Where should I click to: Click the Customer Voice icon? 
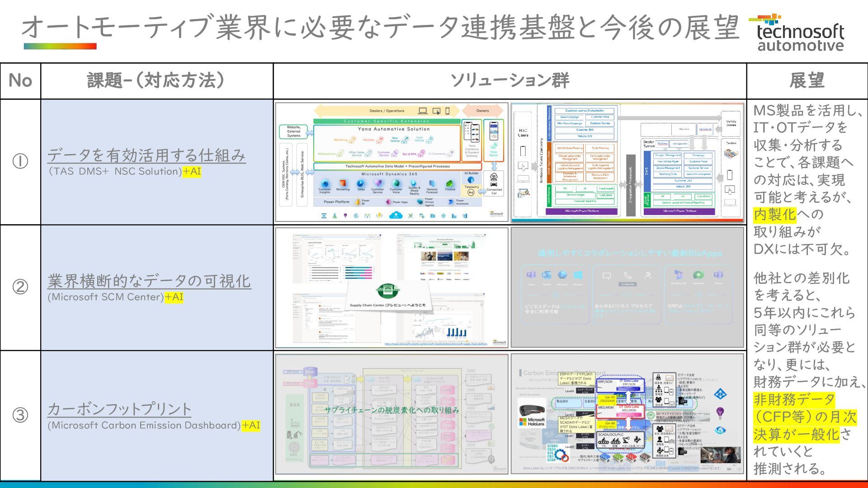[x=396, y=183]
